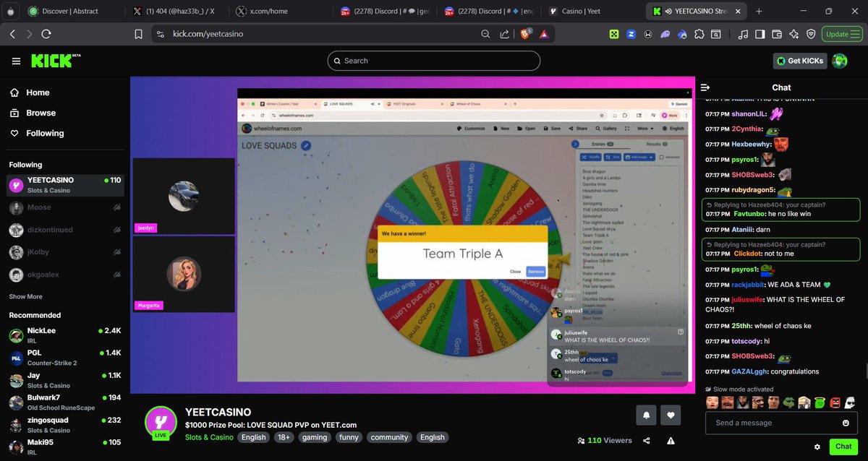The height and width of the screenshot is (461, 868).
Task: Open jKolby channel
Action: [65, 253]
